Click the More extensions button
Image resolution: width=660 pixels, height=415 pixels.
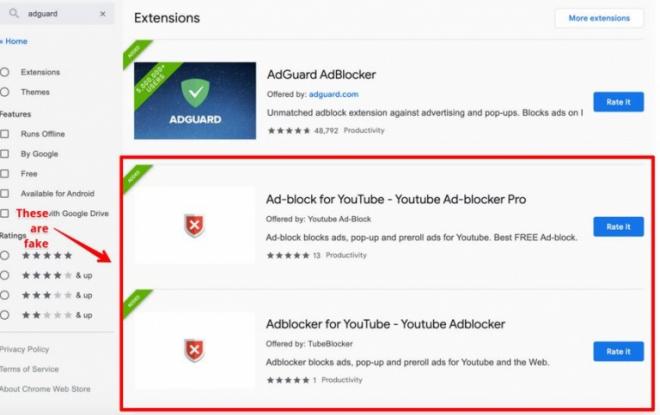599,18
